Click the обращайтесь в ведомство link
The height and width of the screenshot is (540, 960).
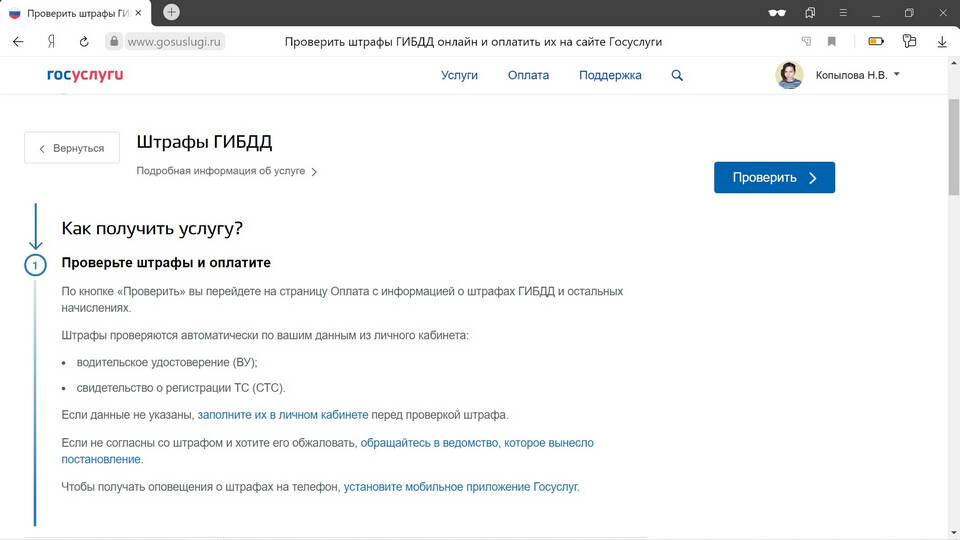coord(477,442)
